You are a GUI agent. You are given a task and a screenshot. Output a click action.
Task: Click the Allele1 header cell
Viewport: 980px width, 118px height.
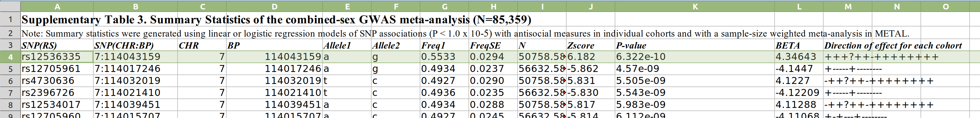[347, 45]
